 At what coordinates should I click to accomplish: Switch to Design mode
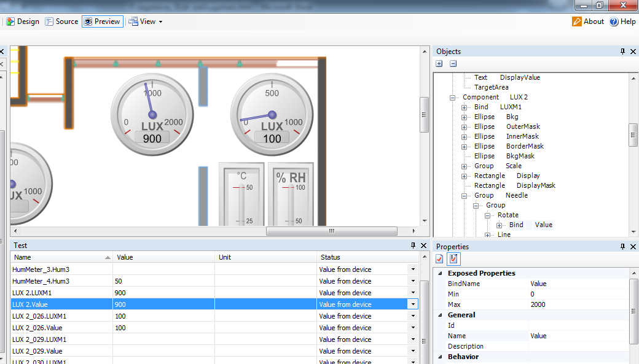(23, 21)
